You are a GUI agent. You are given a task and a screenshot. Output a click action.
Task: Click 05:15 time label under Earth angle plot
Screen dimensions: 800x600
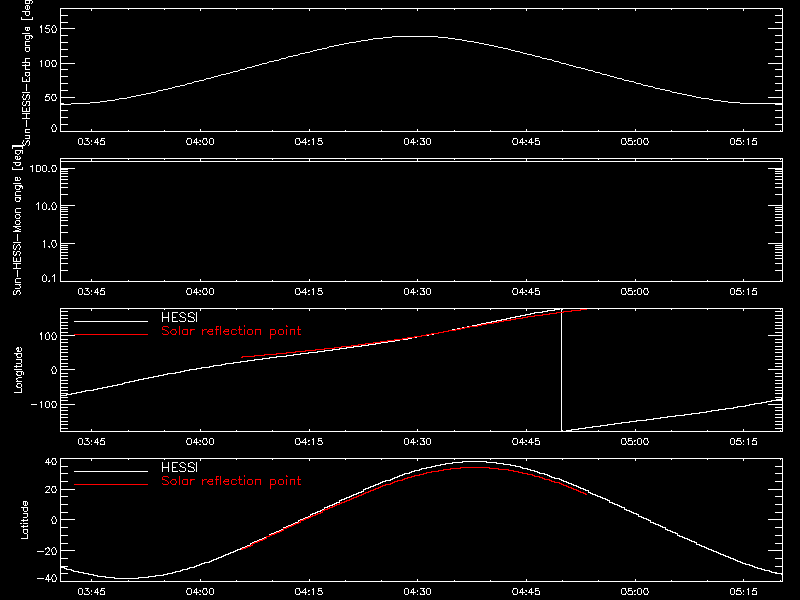[743, 142]
